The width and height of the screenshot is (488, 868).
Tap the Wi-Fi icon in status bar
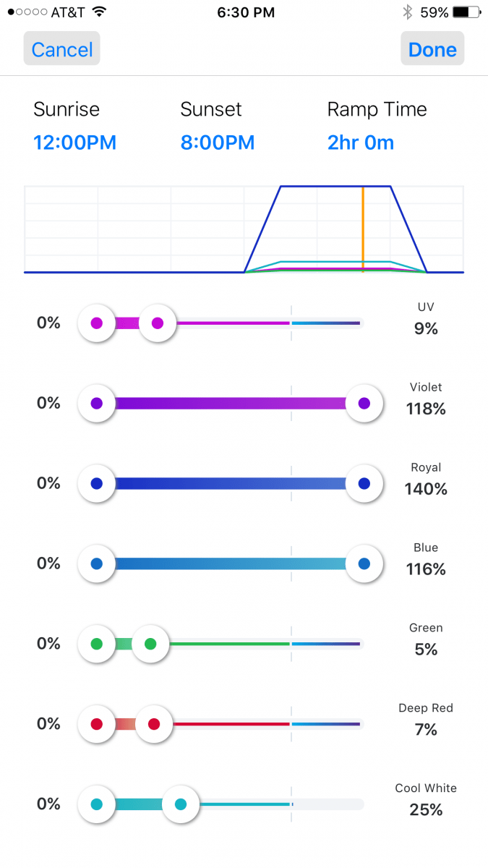[99, 12]
